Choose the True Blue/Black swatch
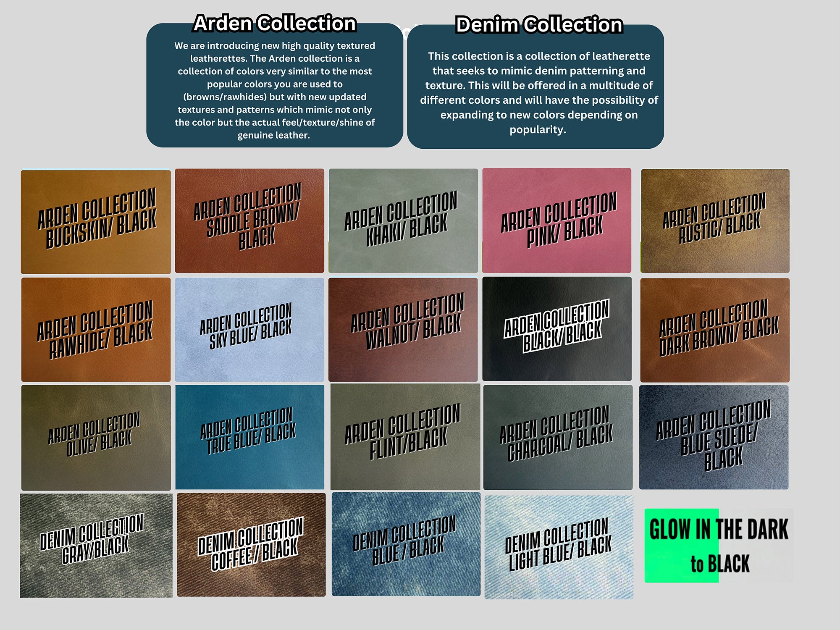The image size is (840, 630). pyautogui.click(x=249, y=437)
